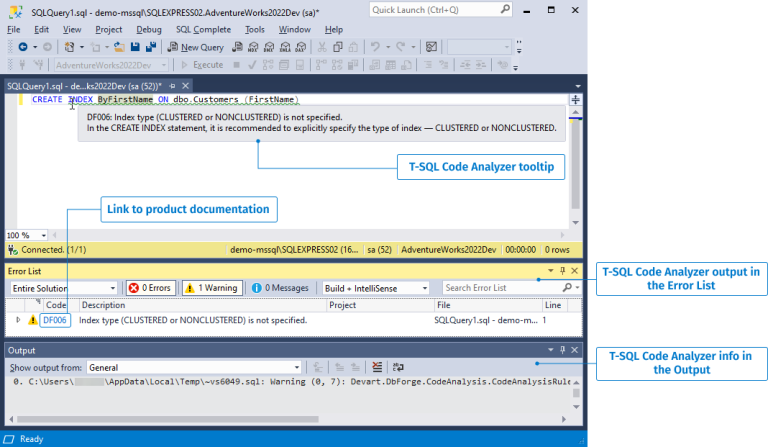Viewport: 768px width, 447px height.
Task: Open the Error List window position dropdown arrow
Action: pos(551,271)
